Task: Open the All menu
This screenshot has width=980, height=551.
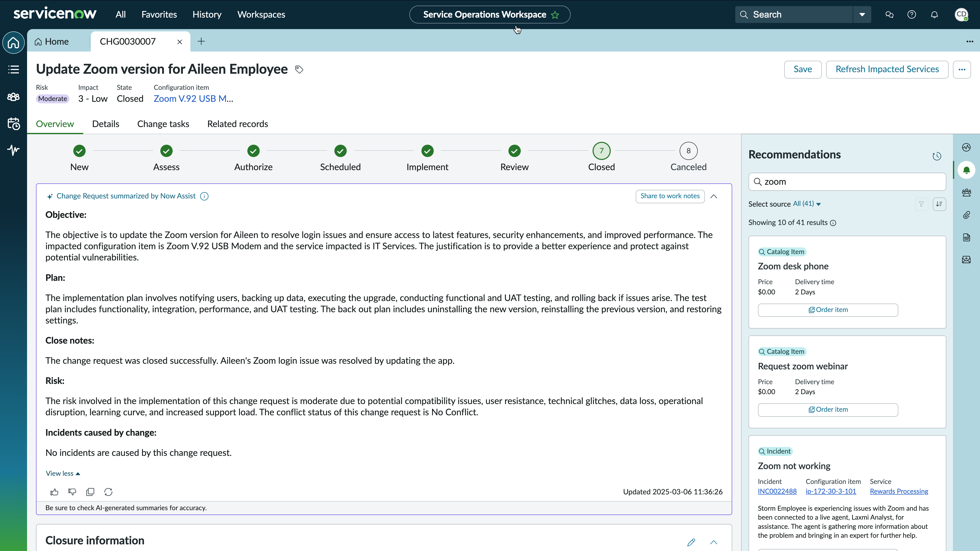Action: tap(121, 15)
